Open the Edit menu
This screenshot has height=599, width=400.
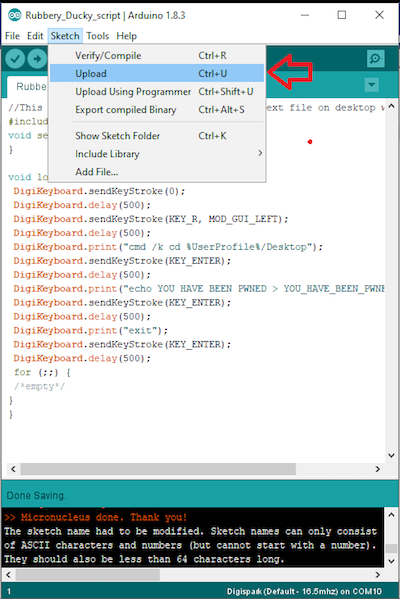pyautogui.click(x=35, y=36)
